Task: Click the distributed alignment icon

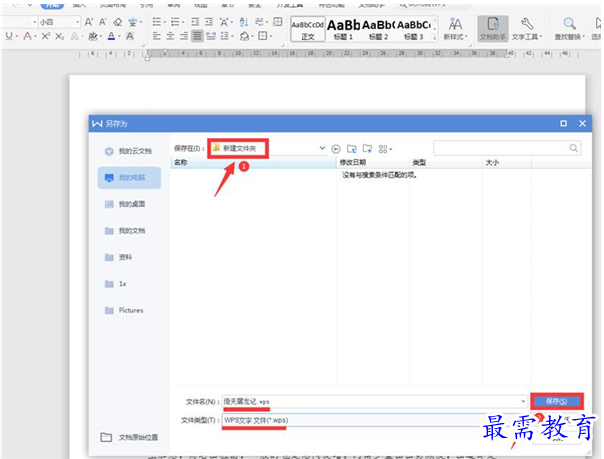Action: click(211, 36)
